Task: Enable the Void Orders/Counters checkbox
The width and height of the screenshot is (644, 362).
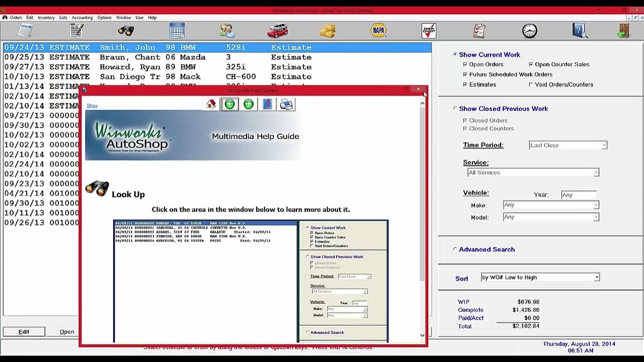Action: coord(531,84)
